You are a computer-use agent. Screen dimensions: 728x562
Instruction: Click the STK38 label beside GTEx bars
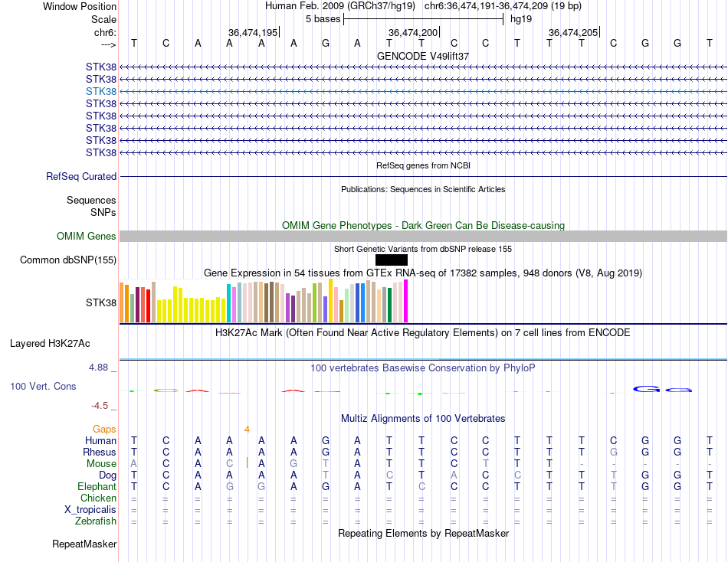100,303
